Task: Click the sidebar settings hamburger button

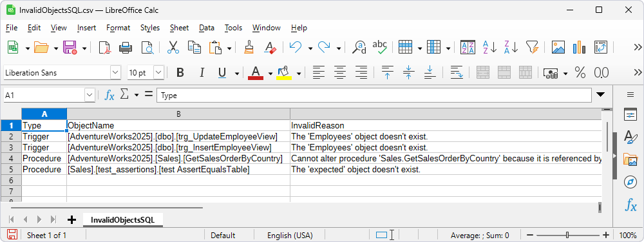Action: coord(630,95)
